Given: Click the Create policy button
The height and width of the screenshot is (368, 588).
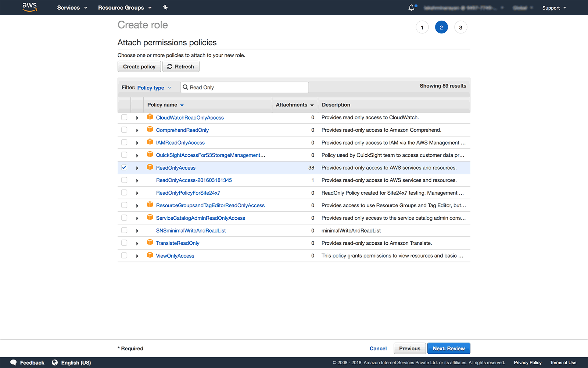Looking at the screenshot, I should click(x=139, y=67).
